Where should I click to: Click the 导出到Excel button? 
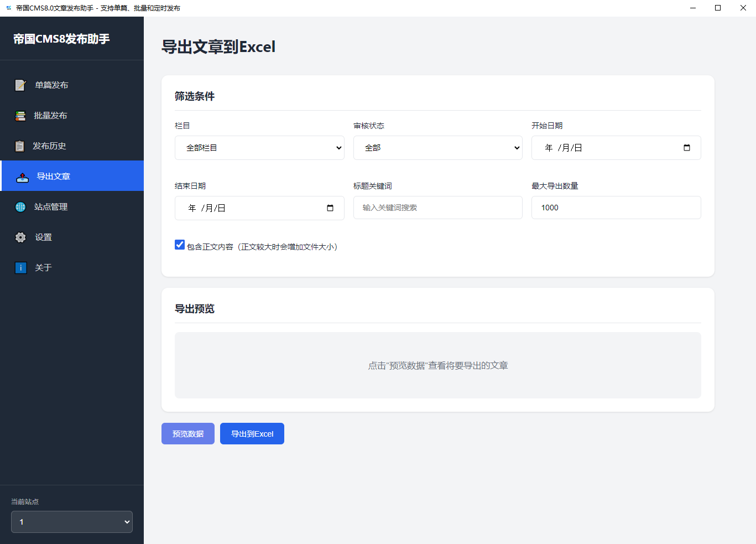[x=252, y=434]
